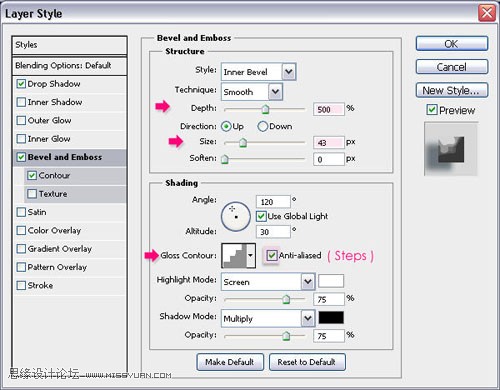Open the Technique dropdown showing Smooth

tap(252, 92)
